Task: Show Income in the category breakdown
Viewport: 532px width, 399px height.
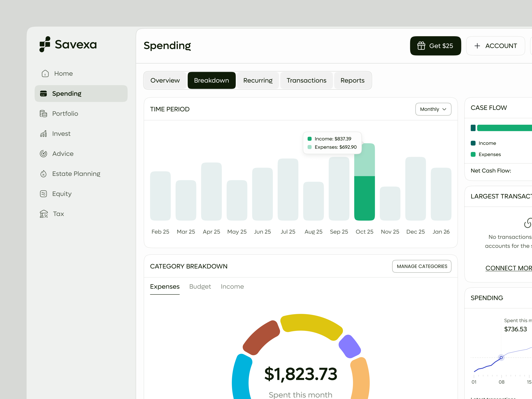Action: click(x=232, y=286)
